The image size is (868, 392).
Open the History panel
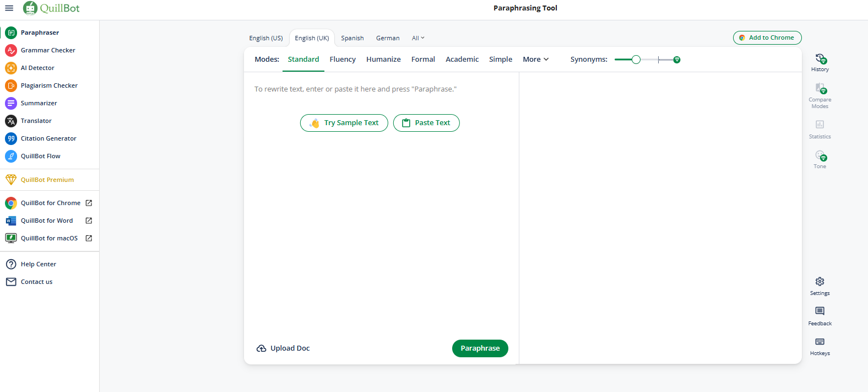point(820,62)
